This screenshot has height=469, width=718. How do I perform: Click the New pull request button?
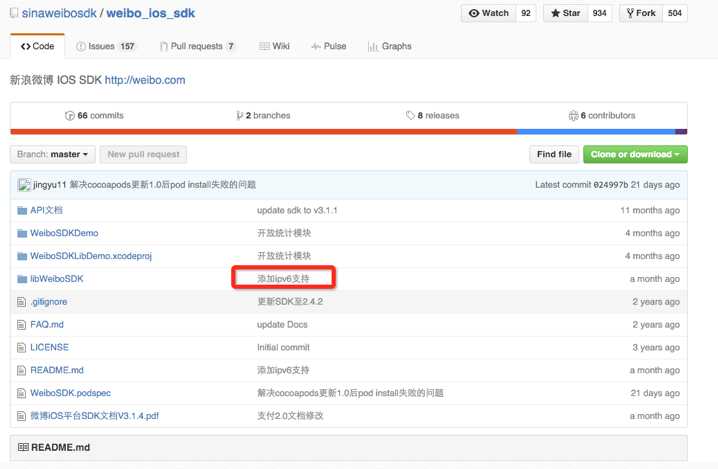tap(143, 154)
